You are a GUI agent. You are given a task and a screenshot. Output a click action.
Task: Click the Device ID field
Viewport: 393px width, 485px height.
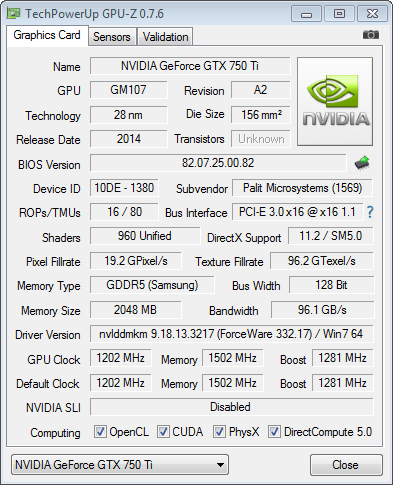pyautogui.click(x=124, y=188)
